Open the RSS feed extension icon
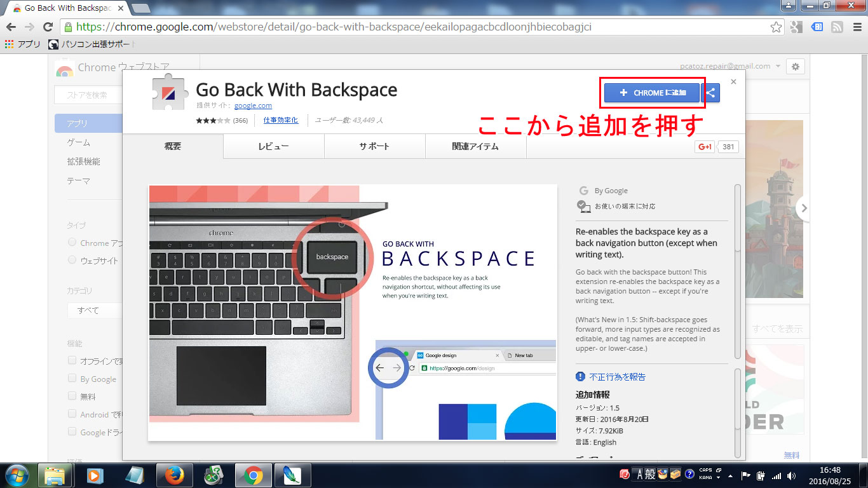 (837, 27)
